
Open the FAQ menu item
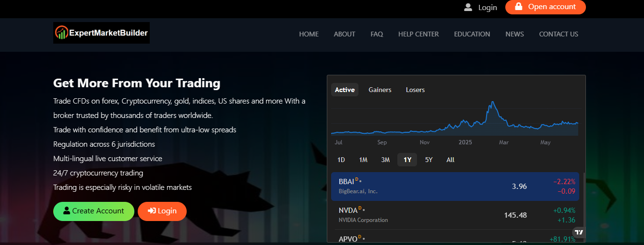377,34
